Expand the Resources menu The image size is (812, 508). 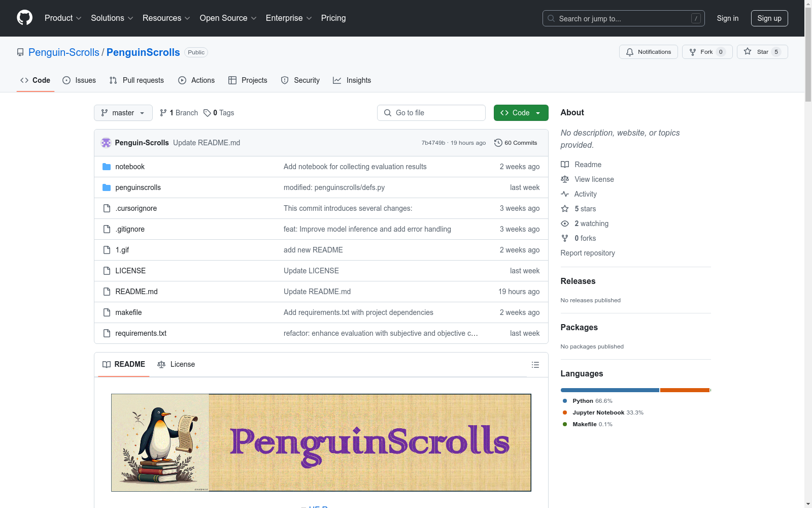[166, 18]
